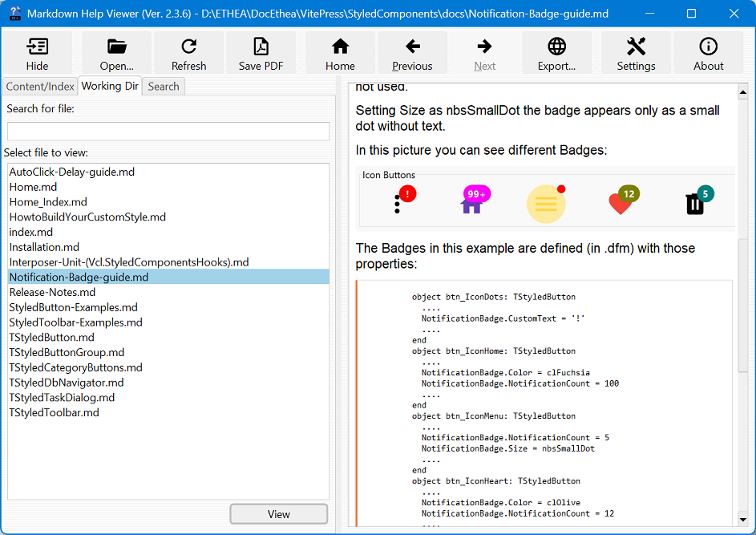Image resolution: width=756 pixels, height=535 pixels.
Task: Save document using Save PDF icon
Action: (x=261, y=53)
